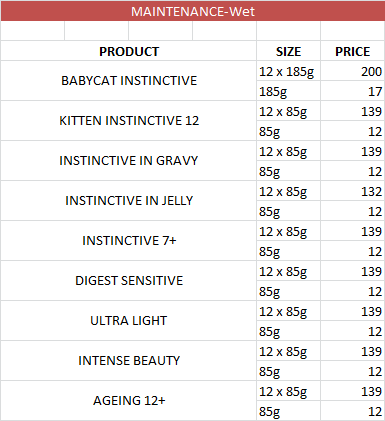Click the DIGEST SENSITIVE product cell
The height and width of the screenshot is (421, 385).
coord(129,281)
